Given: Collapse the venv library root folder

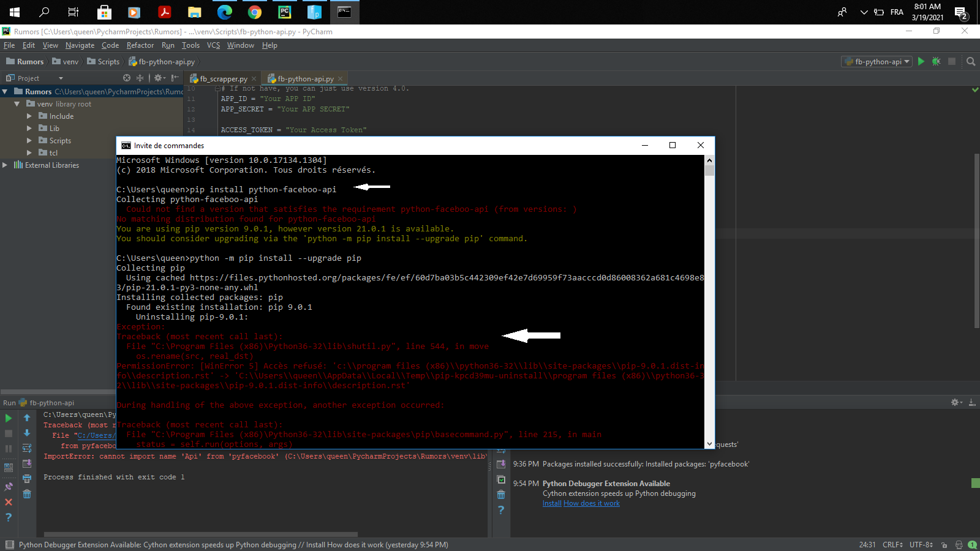Looking at the screenshot, I should coord(17,104).
